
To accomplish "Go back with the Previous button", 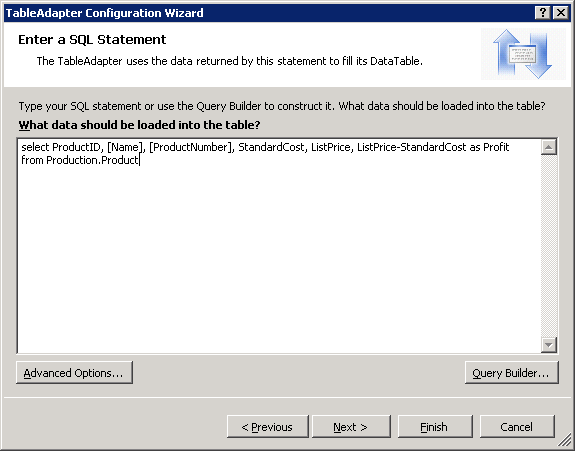I will point(267,427).
